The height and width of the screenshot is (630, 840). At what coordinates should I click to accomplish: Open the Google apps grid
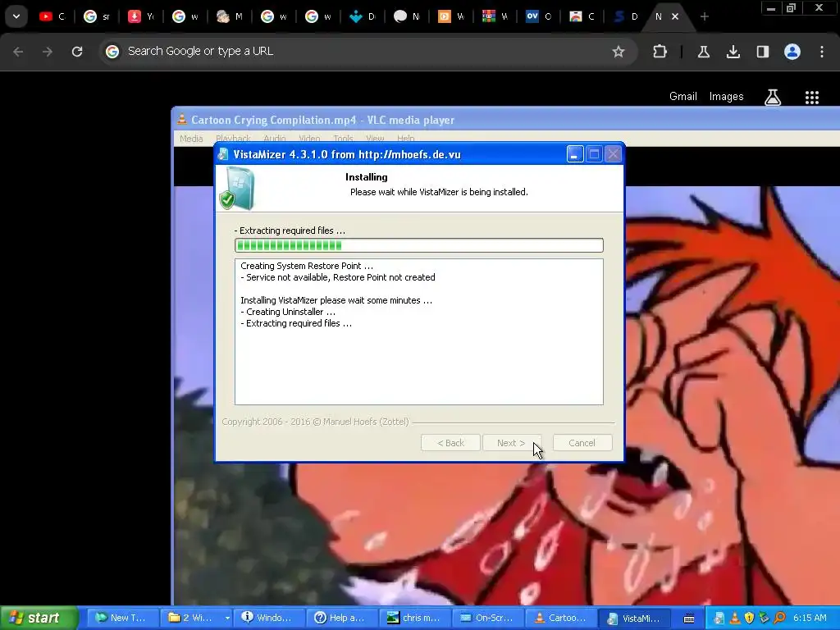[812, 97]
